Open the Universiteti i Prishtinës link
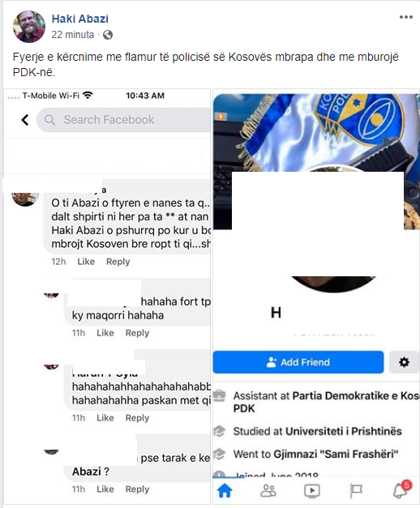This screenshot has height=508, width=420. point(344,431)
